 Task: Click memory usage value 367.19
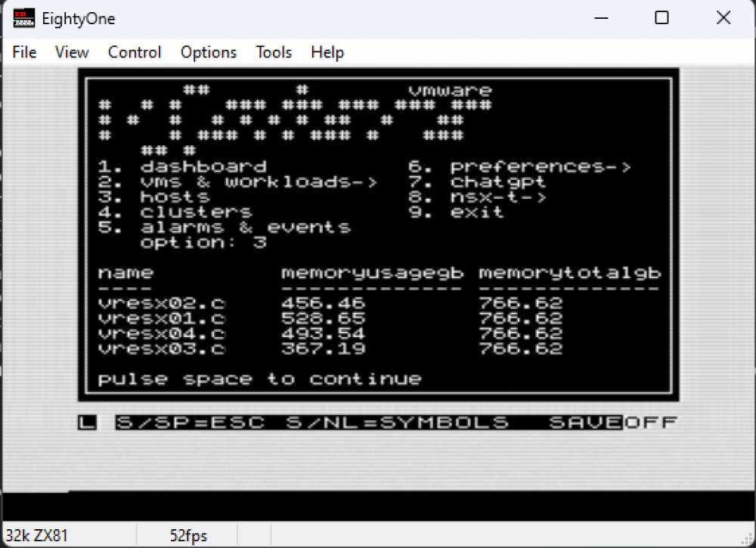[x=323, y=348]
